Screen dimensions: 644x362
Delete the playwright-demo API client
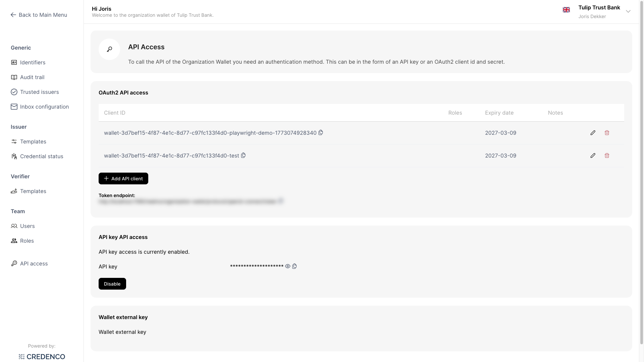coord(607,133)
